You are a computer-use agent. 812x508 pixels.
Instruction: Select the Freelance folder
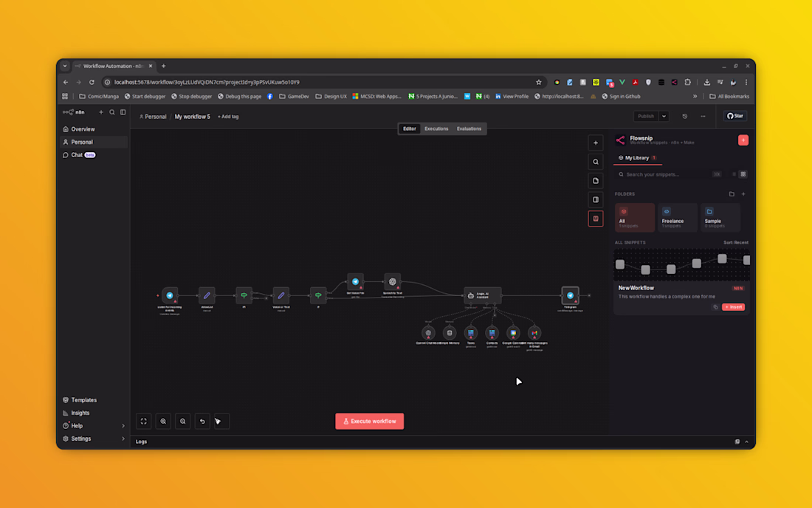pos(678,218)
